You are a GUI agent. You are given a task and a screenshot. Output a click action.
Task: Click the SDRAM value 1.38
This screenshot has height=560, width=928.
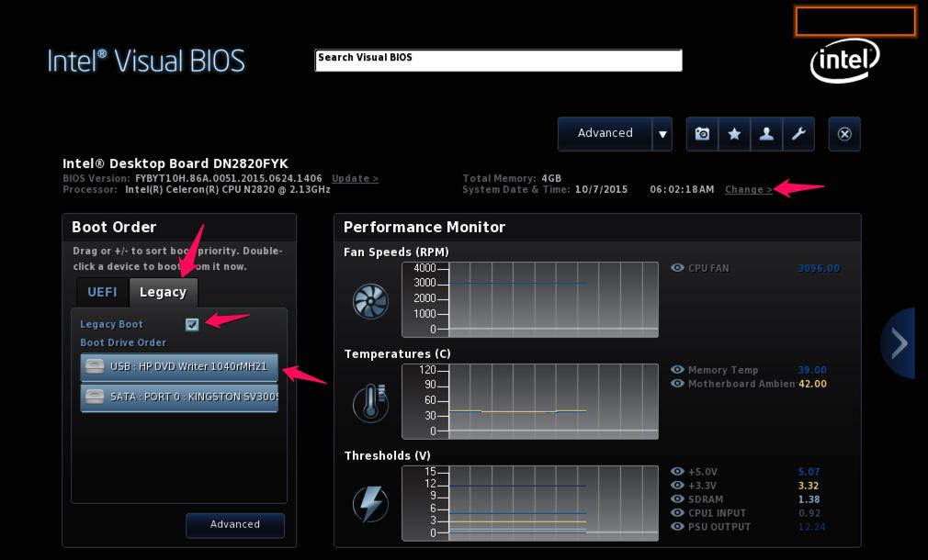click(x=809, y=499)
